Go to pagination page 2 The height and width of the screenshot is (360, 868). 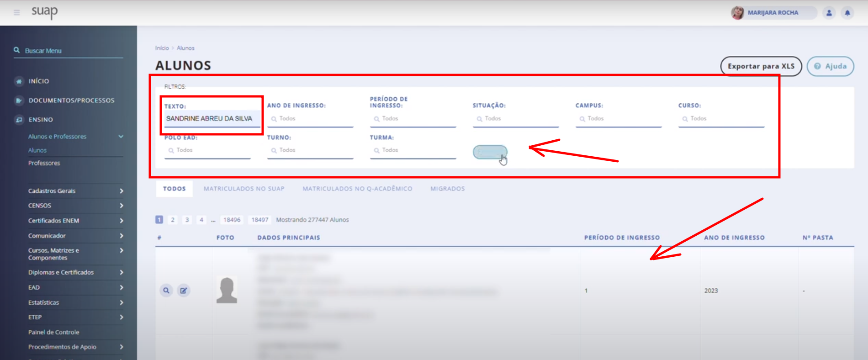tap(173, 220)
